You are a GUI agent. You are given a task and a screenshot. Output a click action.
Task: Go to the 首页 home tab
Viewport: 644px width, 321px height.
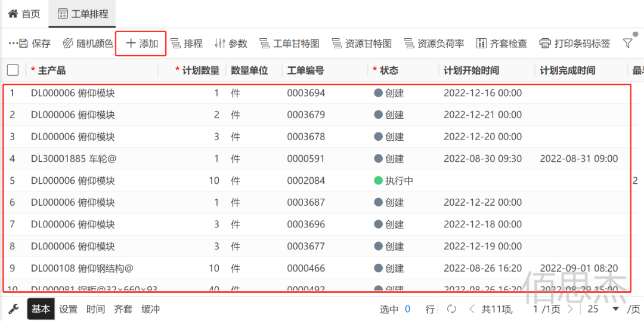point(24,14)
